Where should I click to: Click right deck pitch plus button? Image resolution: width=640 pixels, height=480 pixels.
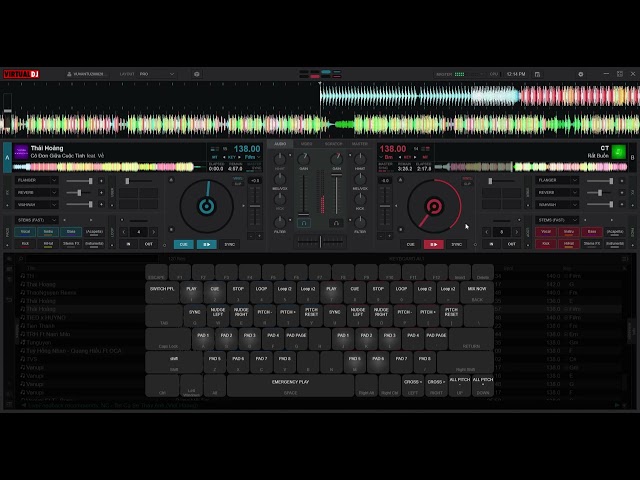(x=389, y=236)
